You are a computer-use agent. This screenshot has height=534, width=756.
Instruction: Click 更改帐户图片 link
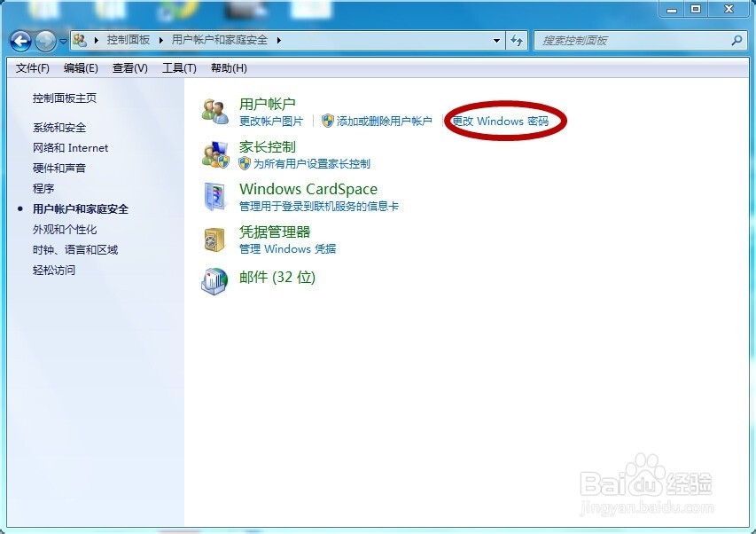pyautogui.click(x=271, y=121)
